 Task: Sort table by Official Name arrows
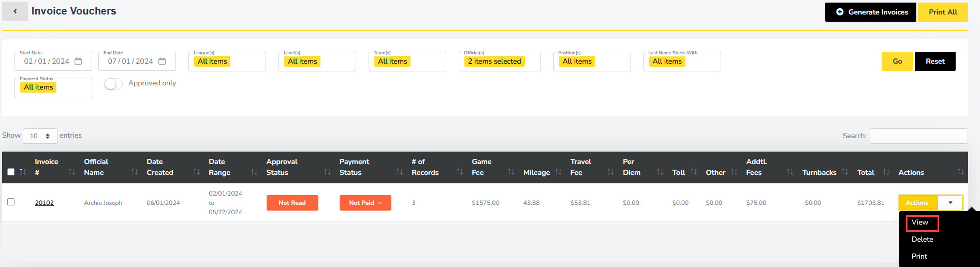(134, 172)
